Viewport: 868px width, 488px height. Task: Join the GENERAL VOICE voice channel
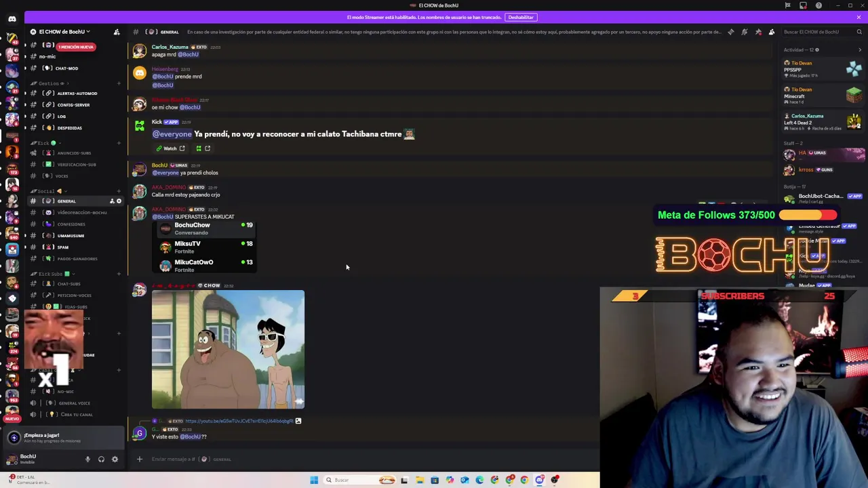click(x=75, y=403)
